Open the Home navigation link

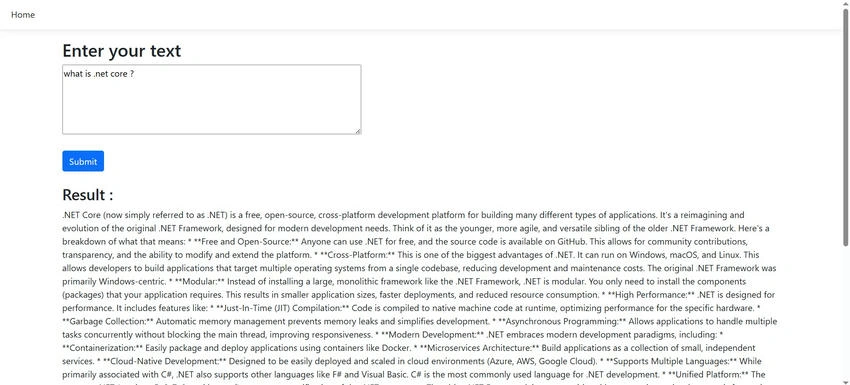(23, 15)
